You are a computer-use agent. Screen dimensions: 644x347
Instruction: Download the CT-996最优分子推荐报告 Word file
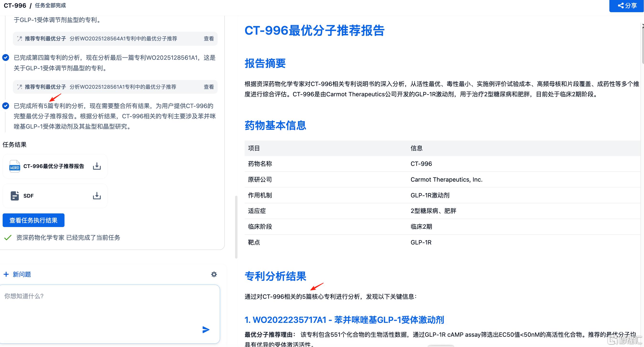(97, 166)
